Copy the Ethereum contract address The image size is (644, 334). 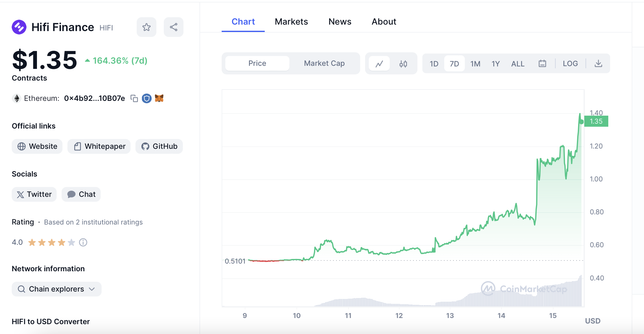pos(134,98)
